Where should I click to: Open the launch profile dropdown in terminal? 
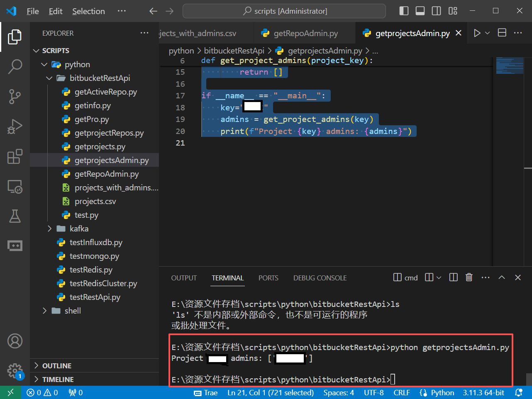439,277
